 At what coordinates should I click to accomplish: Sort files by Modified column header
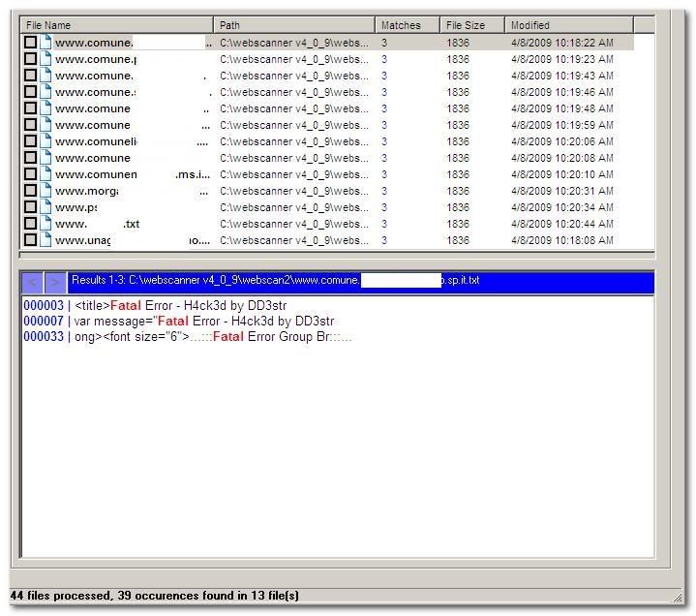click(x=568, y=25)
